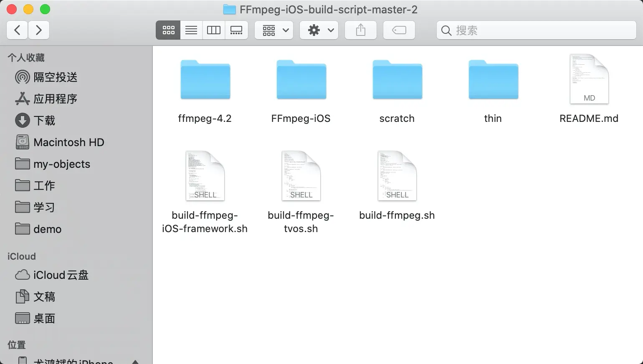This screenshot has height=364, width=643.
Task: Click the scratch folder name label
Action: pyautogui.click(x=397, y=119)
